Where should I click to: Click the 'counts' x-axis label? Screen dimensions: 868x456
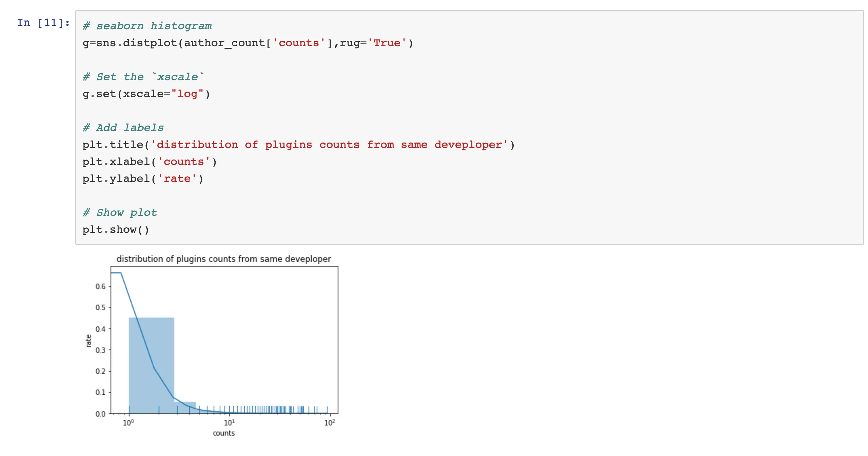coord(223,433)
